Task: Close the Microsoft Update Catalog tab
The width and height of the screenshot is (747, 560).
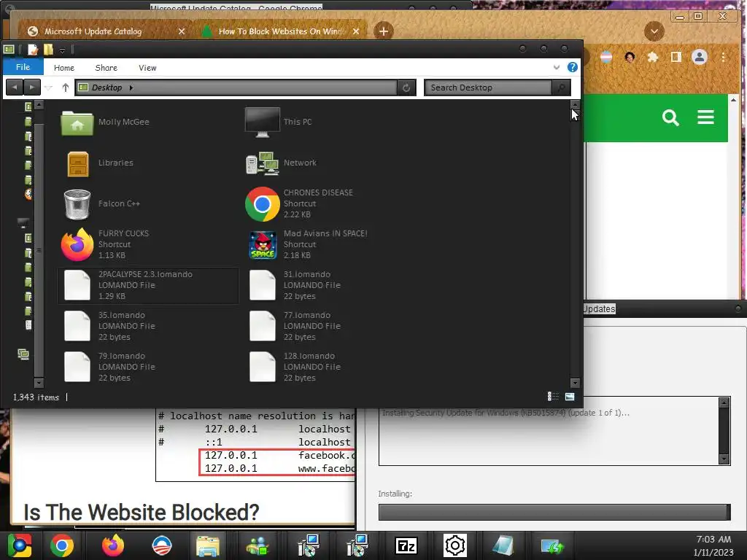Action: click(182, 31)
